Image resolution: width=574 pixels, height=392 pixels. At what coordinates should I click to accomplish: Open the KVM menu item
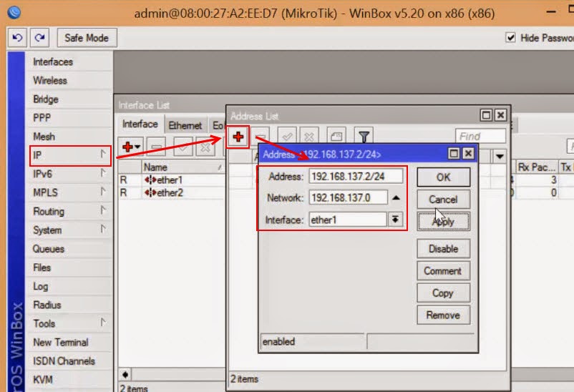(x=69, y=380)
